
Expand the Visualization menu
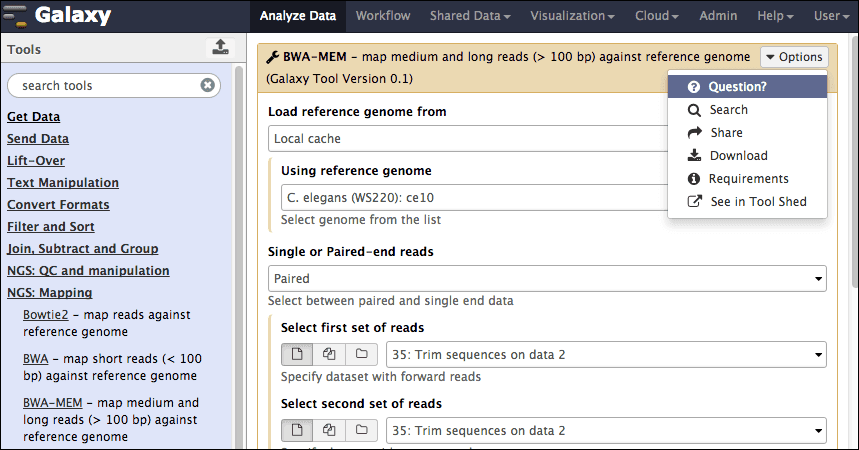[572, 16]
